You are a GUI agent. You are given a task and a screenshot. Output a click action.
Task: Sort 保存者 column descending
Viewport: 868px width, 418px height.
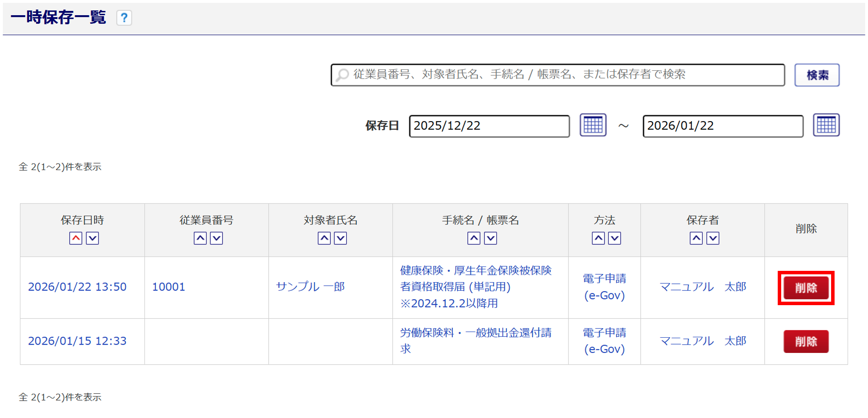[713, 238]
